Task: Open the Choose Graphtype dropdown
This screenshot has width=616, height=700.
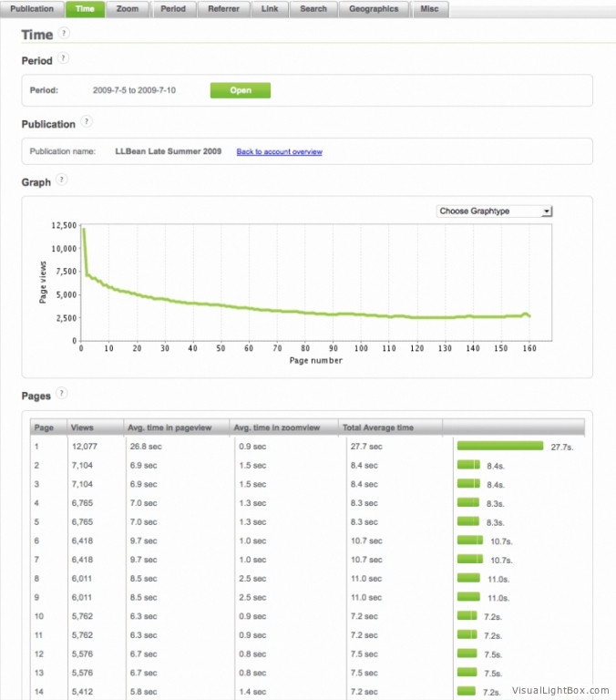Action: pyautogui.click(x=494, y=211)
